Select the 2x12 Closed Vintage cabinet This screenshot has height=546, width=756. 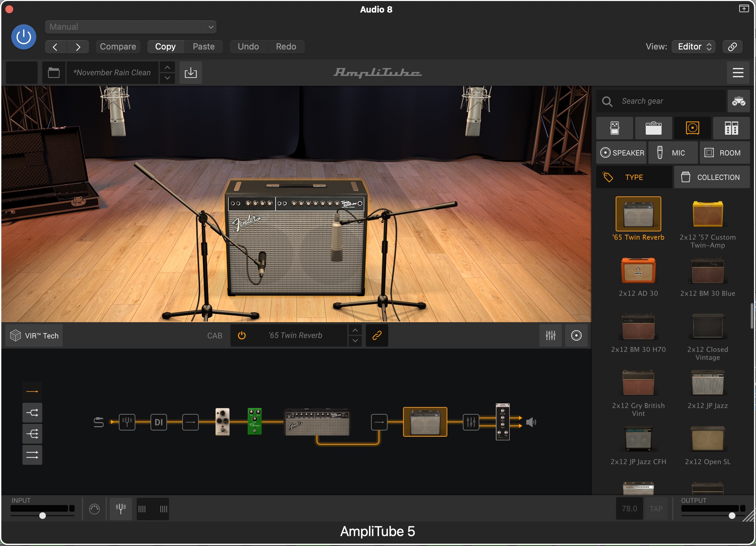click(x=707, y=327)
